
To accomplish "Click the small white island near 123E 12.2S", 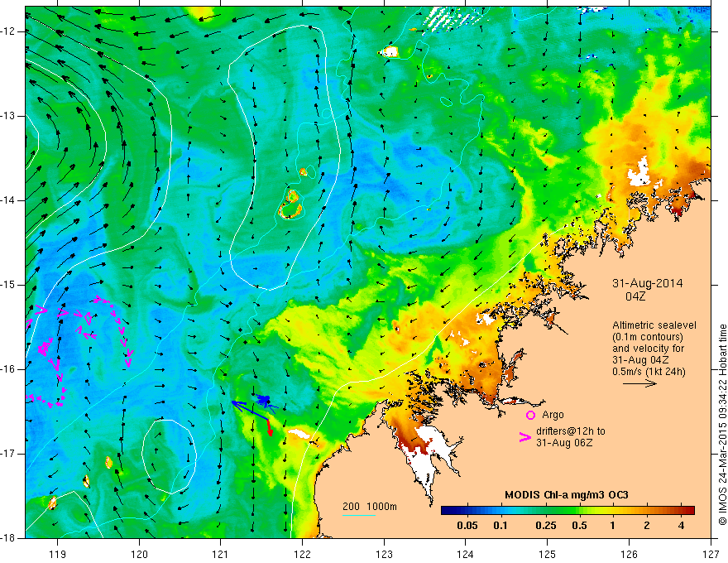I will click(x=390, y=51).
